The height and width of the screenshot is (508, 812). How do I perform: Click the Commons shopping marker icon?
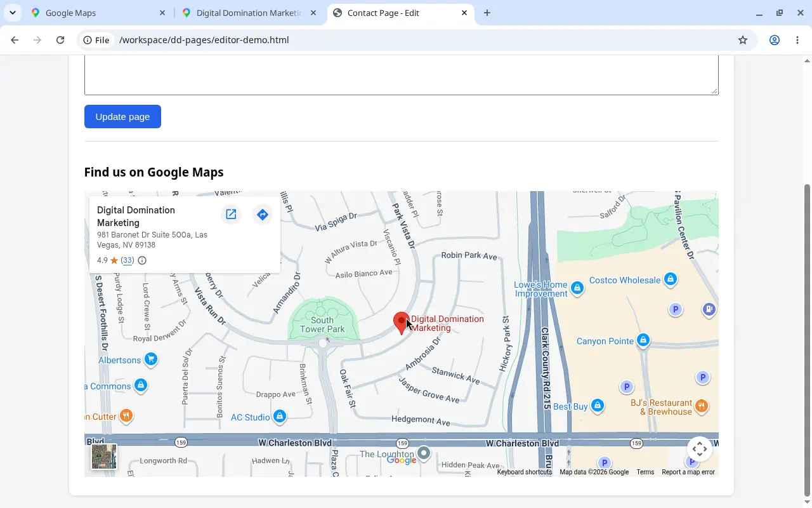click(x=141, y=385)
